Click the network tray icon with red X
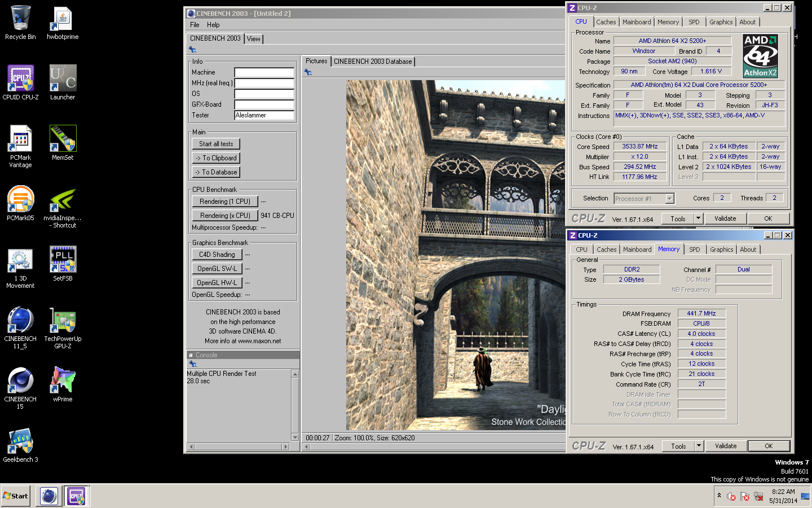812x508 pixels. pyautogui.click(x=758, y=496)
